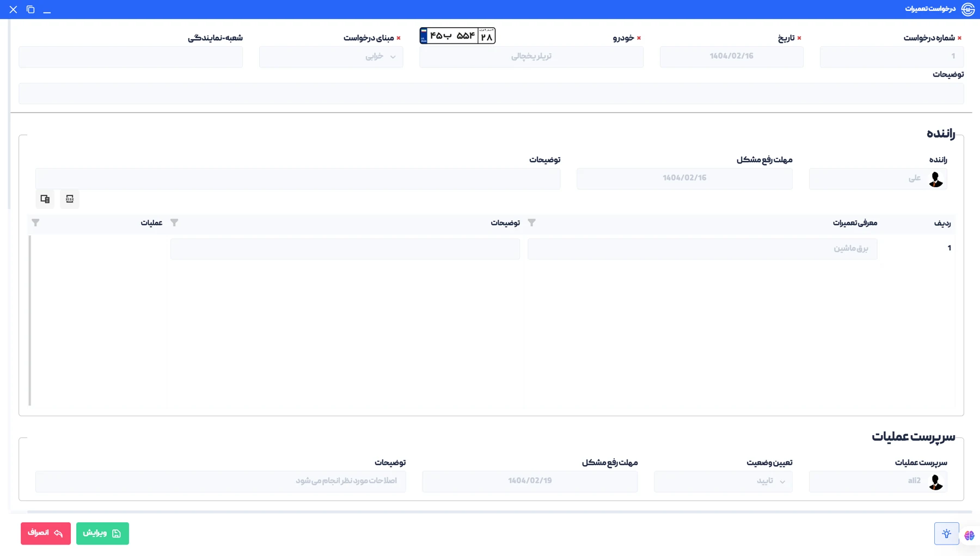Click the driver's مهلت رفع مشکل date field
Image resolution: width=980 pixels, height=556 pixels.
click(684, 178)
